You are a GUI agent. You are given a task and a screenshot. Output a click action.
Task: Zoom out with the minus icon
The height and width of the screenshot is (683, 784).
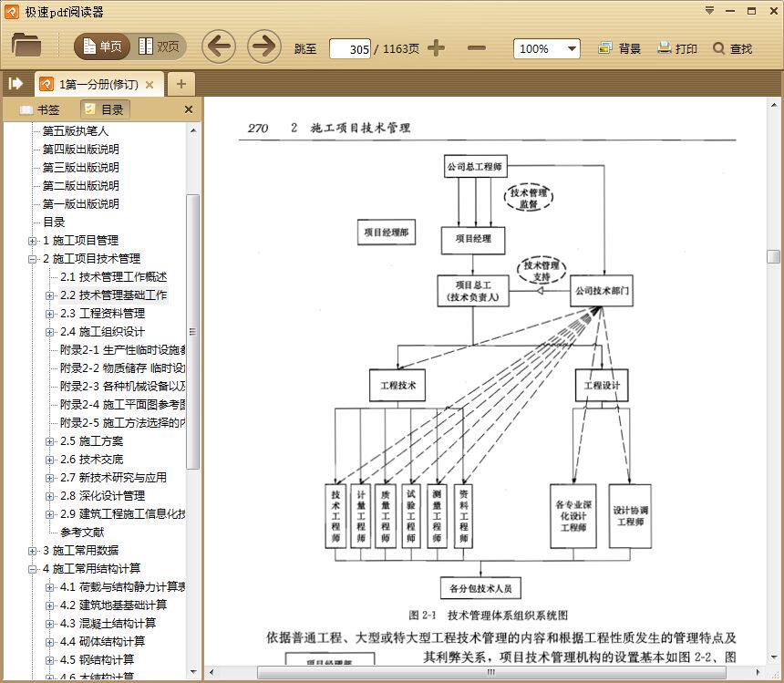coord(477,48)
